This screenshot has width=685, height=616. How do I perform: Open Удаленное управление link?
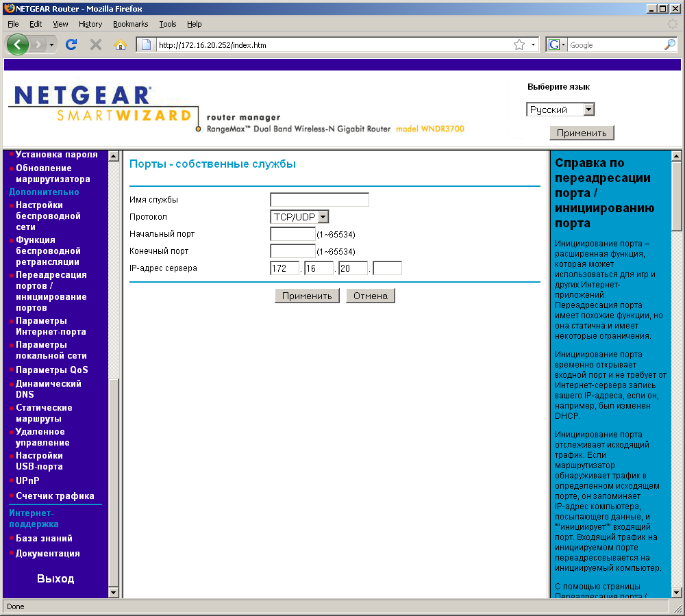tap(42, 437)
